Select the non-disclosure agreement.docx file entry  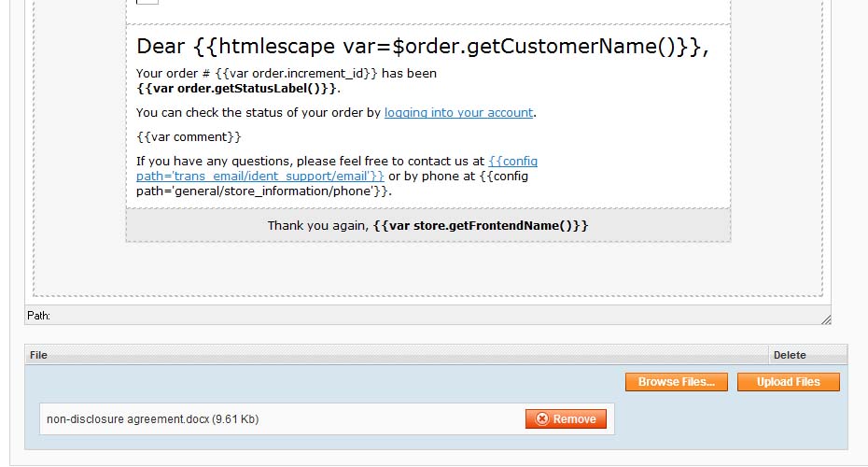tap(153, 419)
